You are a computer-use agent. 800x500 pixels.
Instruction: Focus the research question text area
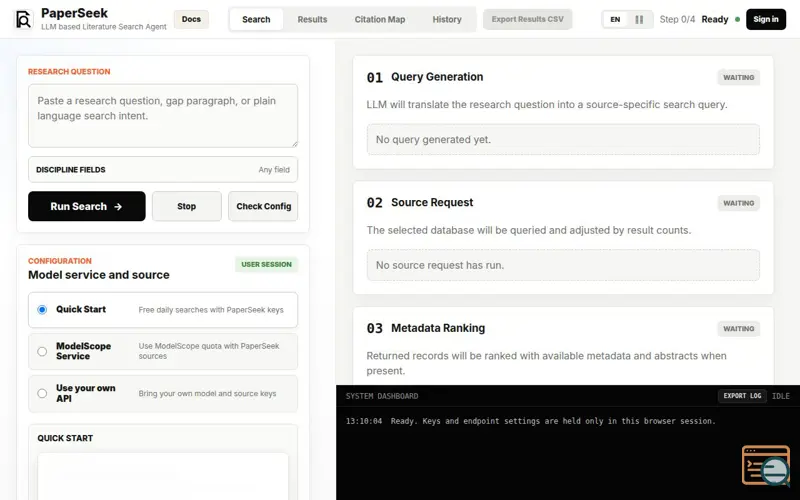tap(163, 116)
